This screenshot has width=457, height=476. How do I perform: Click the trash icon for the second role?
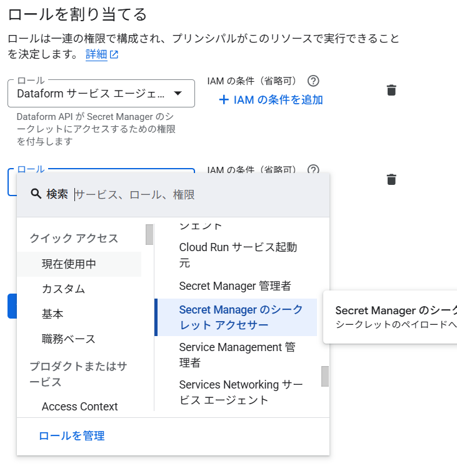pyautogui.click(x=391, y=179)
